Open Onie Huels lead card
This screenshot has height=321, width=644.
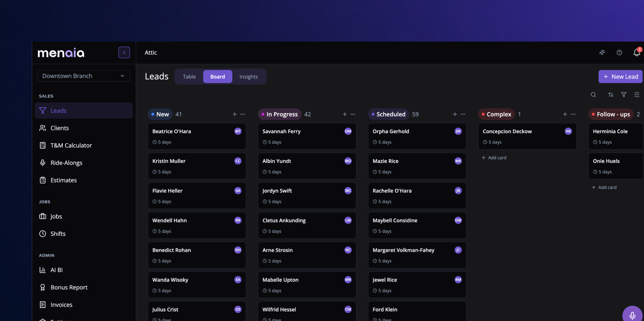tap(616, 166)
